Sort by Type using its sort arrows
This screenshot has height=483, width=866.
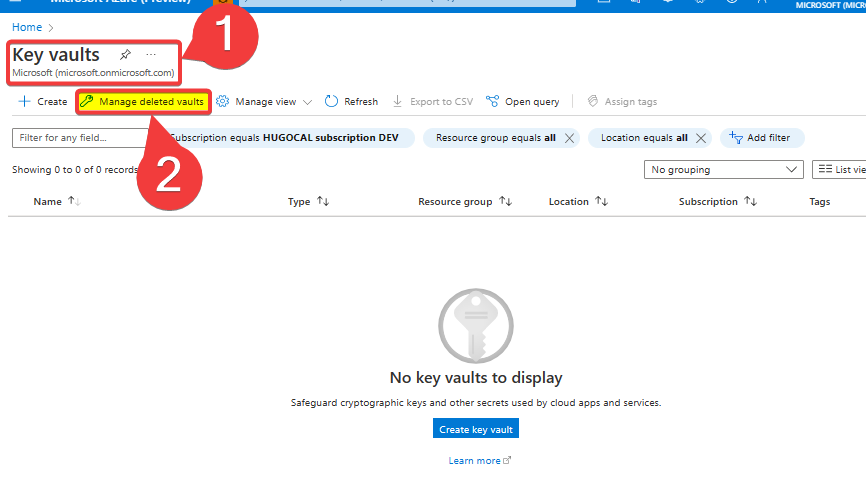(323, 201)
